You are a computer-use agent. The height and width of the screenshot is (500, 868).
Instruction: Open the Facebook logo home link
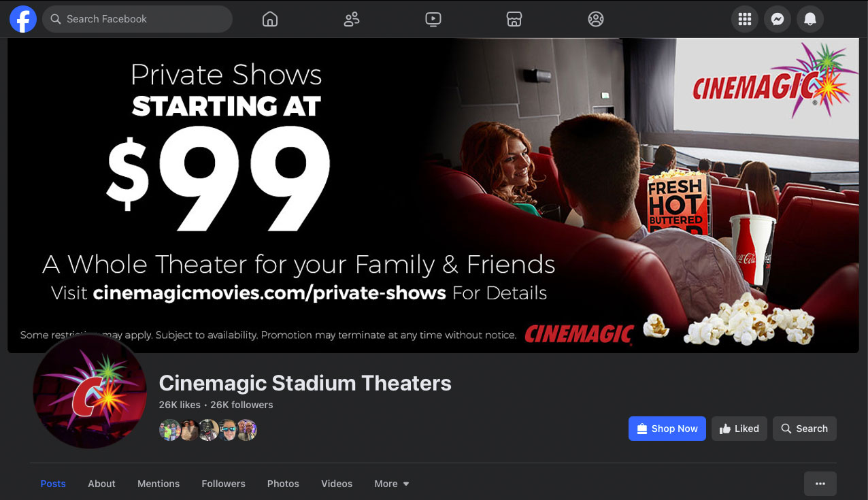coord(23,19)
